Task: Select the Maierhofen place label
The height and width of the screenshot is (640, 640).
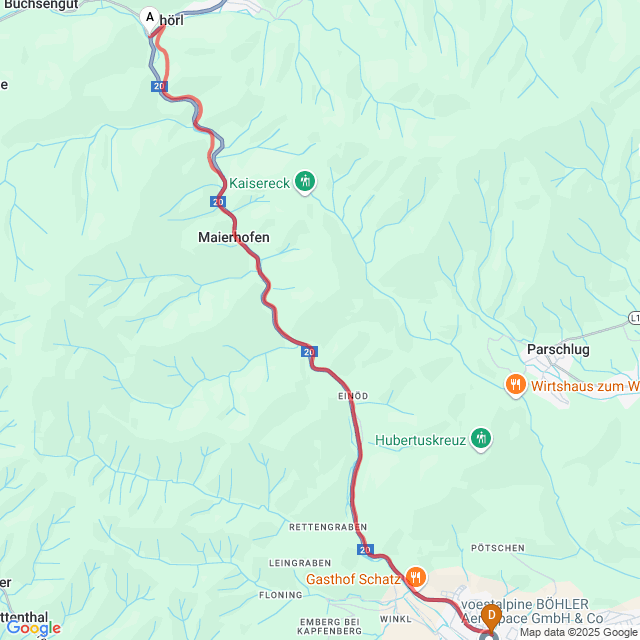Action: tap(234, 237)
